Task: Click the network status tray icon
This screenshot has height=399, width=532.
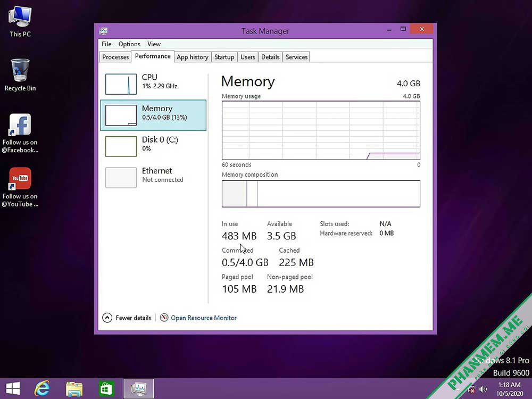Action: click(x=471, y=389)
